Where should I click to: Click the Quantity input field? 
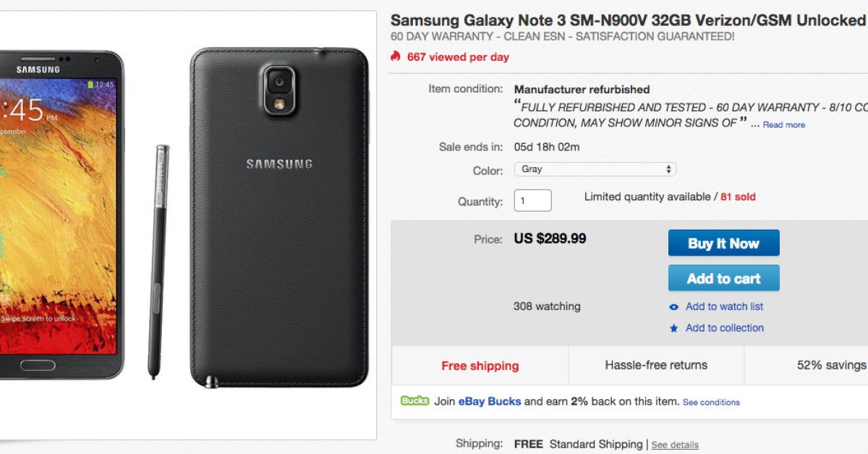click(533, 200)
